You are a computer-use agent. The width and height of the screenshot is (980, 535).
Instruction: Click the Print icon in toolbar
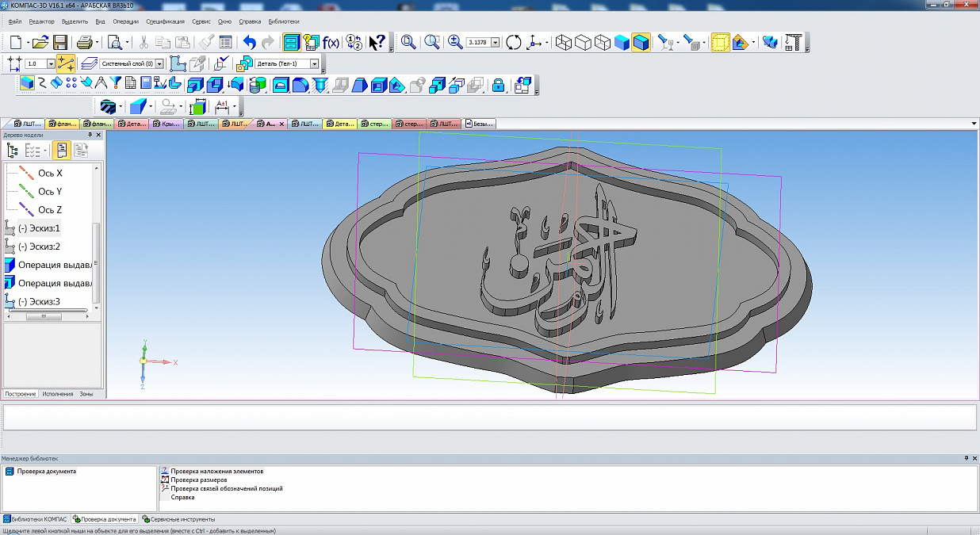coord(85,43)
